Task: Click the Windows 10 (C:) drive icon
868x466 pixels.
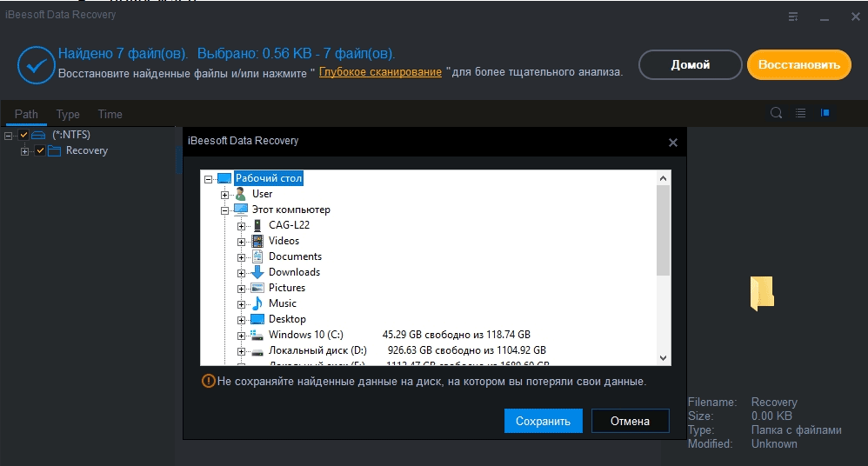Action: (x=257, y=335)
